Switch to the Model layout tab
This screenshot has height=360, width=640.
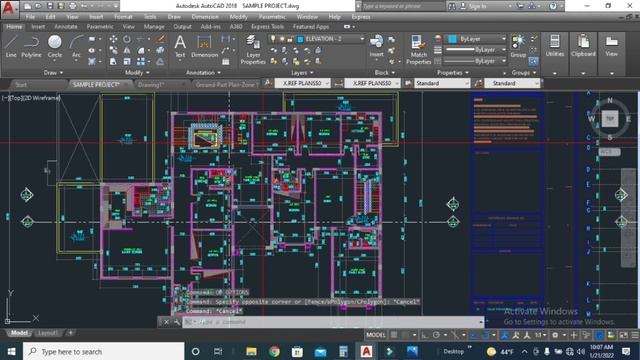(19, 333)
